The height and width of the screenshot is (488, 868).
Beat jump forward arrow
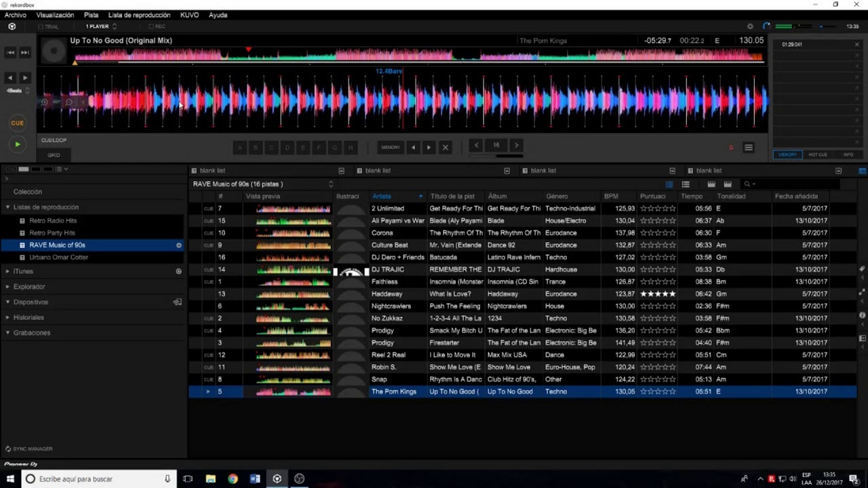pyautogui.click(x=25, y=78)
